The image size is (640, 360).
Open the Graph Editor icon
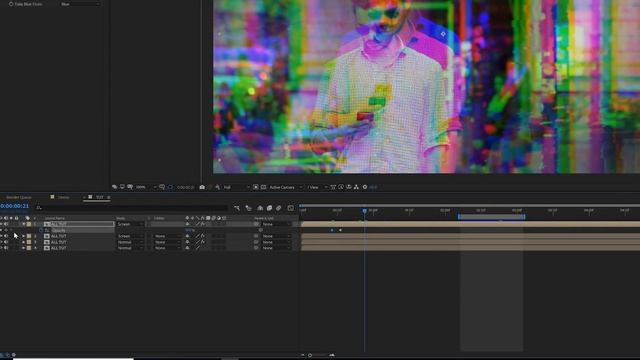(x=291, y=208)
